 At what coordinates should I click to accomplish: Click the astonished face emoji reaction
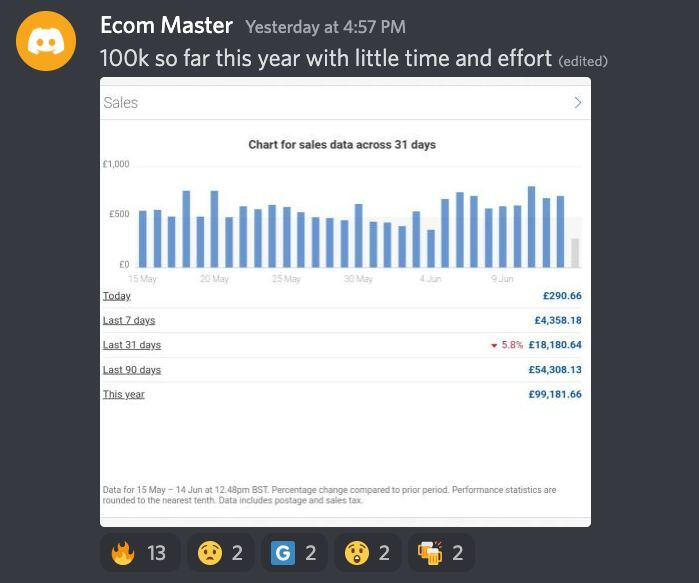368,552
